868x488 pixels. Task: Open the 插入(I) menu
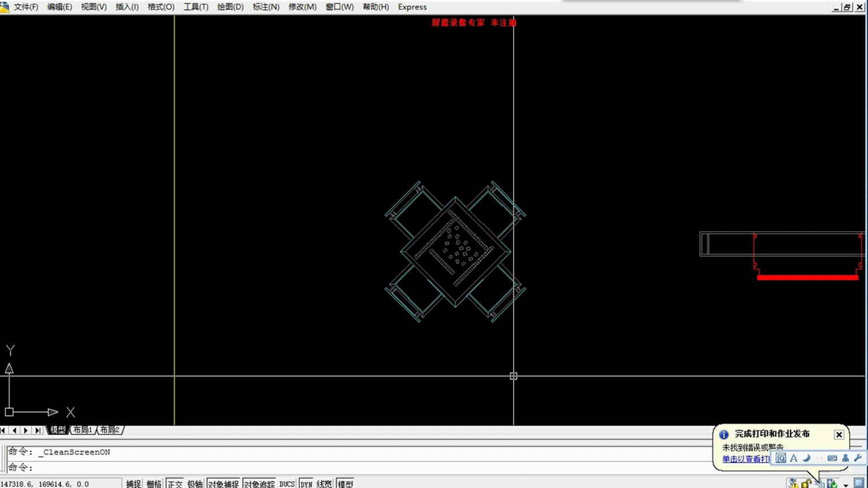tap(127, 7)
